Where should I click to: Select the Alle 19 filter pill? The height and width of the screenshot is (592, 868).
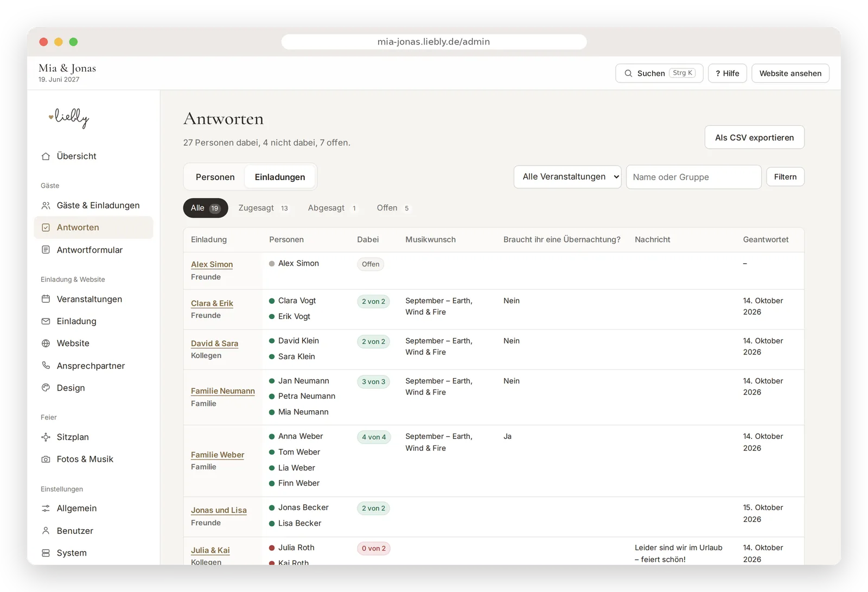click(x=206, y=208)
